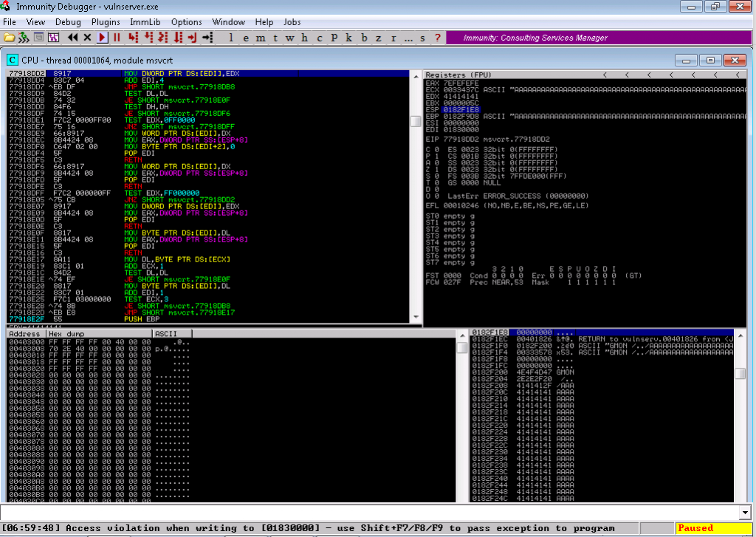
Task: Click the Run program play icon
Action: click(x=102, y=37)
